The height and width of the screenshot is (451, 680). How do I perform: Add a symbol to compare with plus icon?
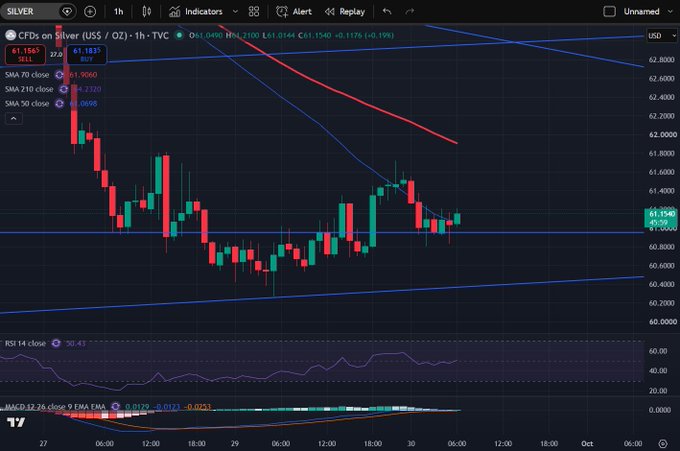point(90,12)
